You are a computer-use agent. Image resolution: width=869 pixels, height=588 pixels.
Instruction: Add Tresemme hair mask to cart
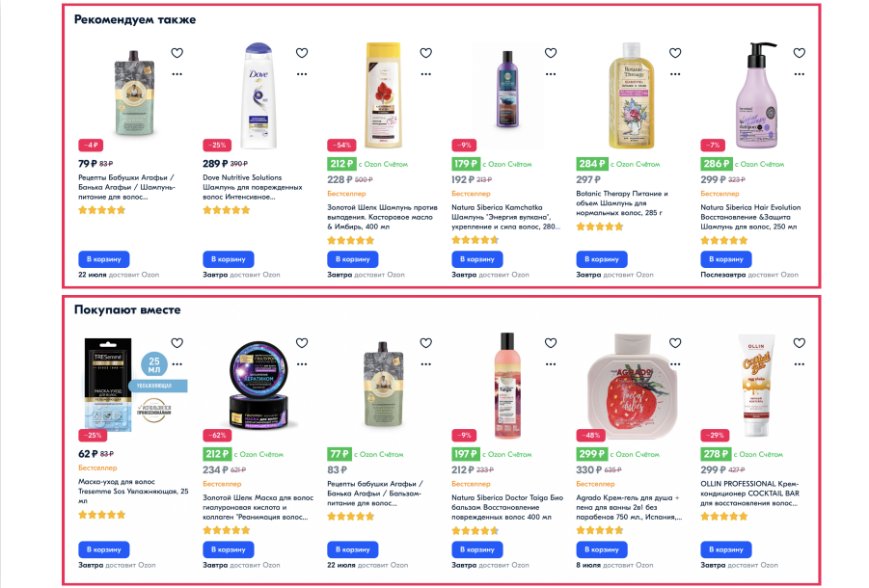tap(103, 549)
